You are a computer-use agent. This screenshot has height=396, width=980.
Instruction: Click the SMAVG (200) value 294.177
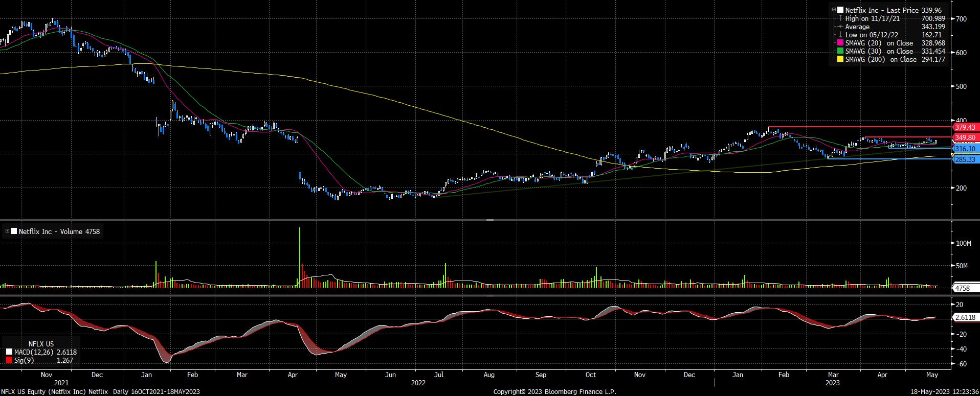(932, 59)
